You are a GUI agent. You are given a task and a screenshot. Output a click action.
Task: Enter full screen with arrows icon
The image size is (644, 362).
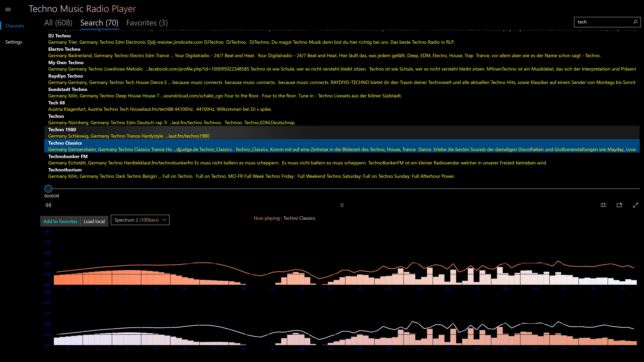[635, 205]
